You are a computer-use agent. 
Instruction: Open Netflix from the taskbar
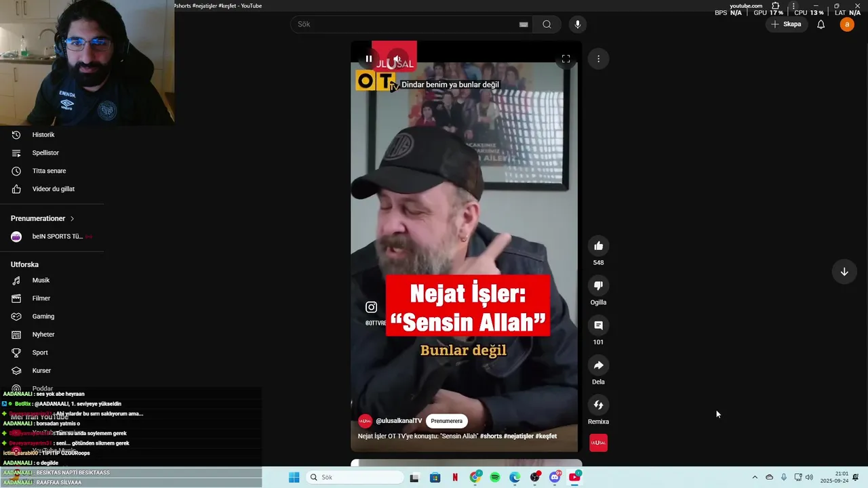[455, 477]
